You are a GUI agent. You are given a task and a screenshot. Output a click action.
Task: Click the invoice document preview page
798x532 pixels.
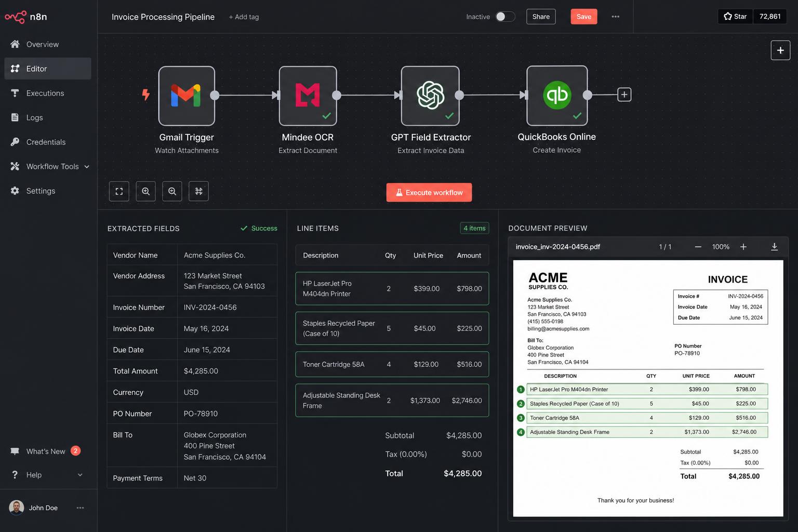coord(648,388)
